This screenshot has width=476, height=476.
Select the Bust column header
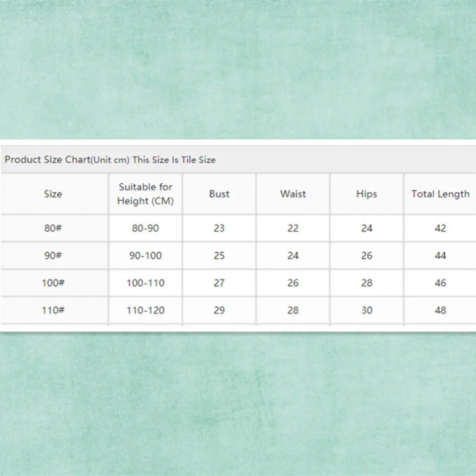coord(219,194)
